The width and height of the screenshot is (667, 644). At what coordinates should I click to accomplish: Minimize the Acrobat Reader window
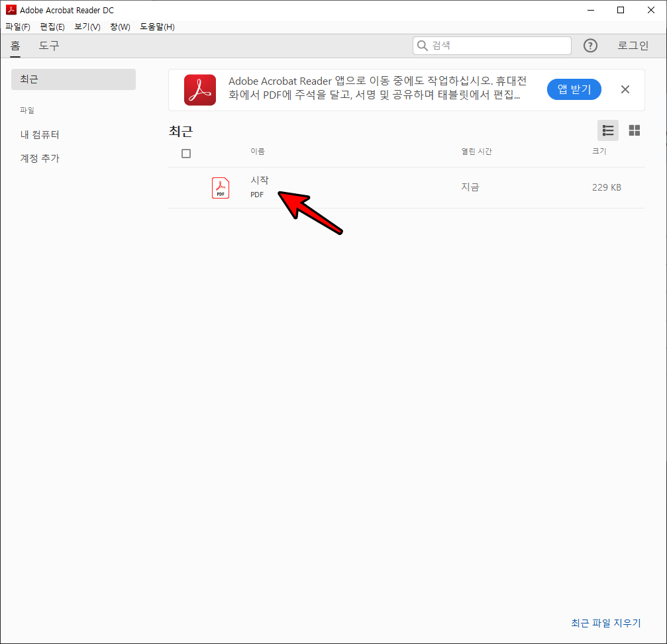point(590,10)
